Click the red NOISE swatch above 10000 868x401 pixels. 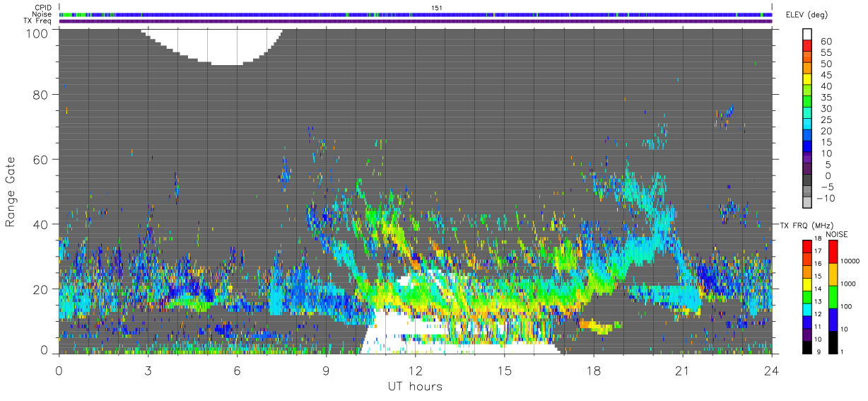tap(833, 251)
